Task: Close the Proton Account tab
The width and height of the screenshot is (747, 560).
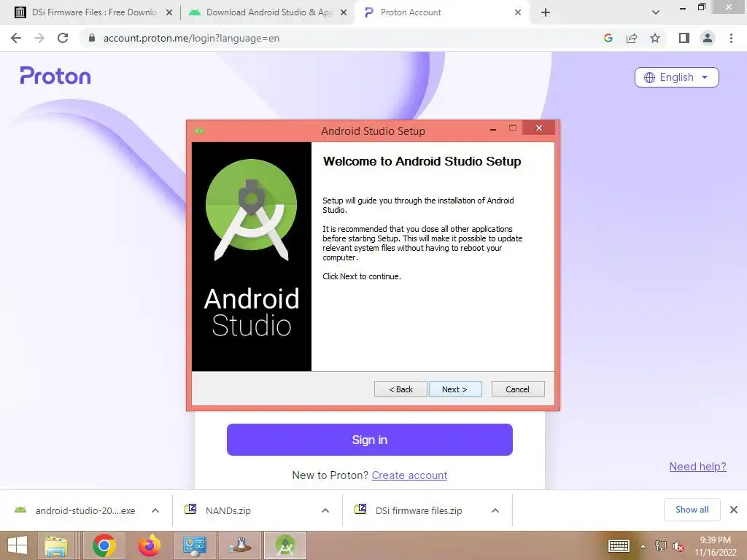Action: (518, 12)
